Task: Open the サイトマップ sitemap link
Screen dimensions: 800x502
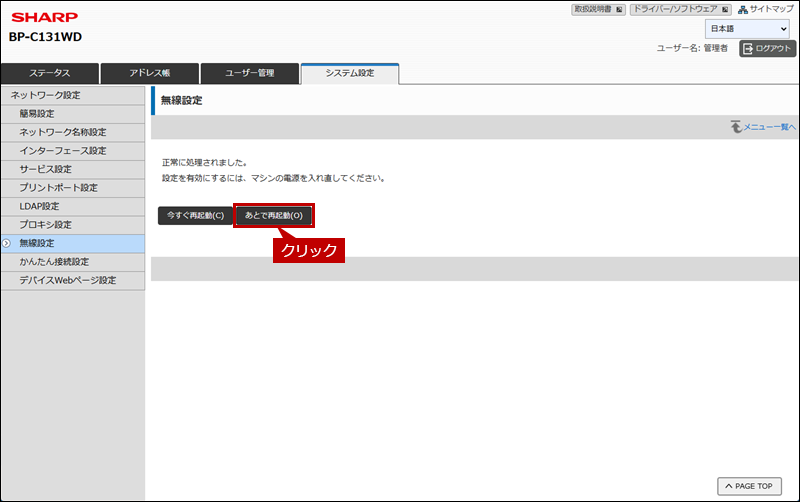Action: pyautogui.click(x=771, y=9)
